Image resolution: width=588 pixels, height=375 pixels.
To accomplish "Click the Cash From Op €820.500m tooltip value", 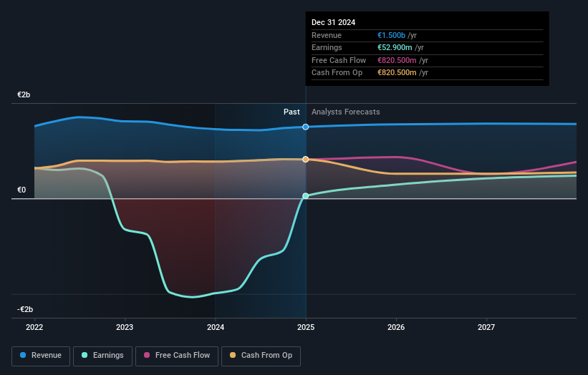I will point(397,73).
